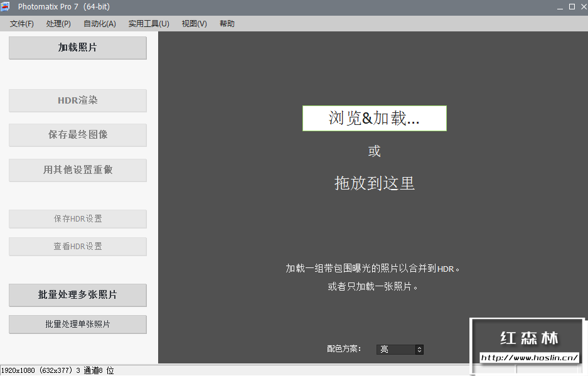Click the 保存HDR设置 button
This screenshot has height=376, width=588.
78,219
